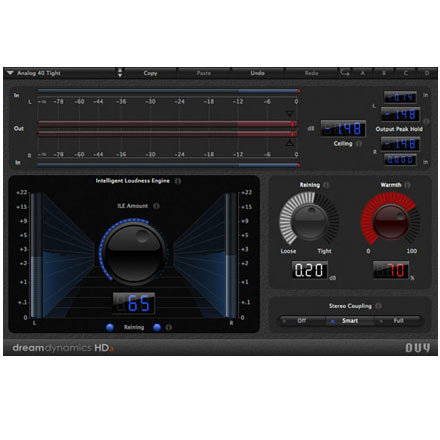
Task: Set Stereo Coupling to Full
Action: coord(398,321)
